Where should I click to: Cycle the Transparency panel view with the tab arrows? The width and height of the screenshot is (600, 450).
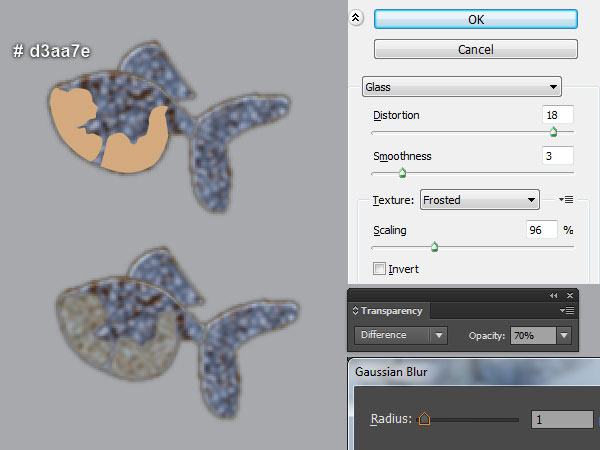click(355, 311)
